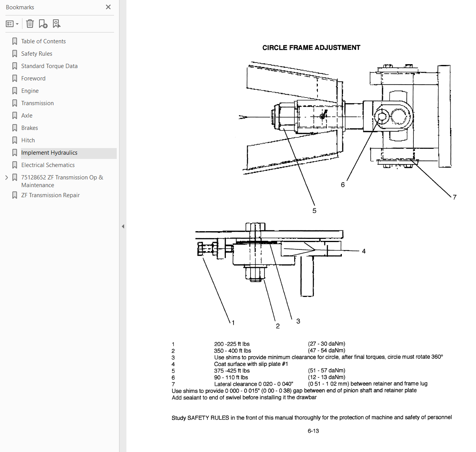The width and height of the screenshot is (476, 452).
Task: Click 'Coat surface with slip plate #1' text
Action: pyautogui.click(x=251, y=364)
